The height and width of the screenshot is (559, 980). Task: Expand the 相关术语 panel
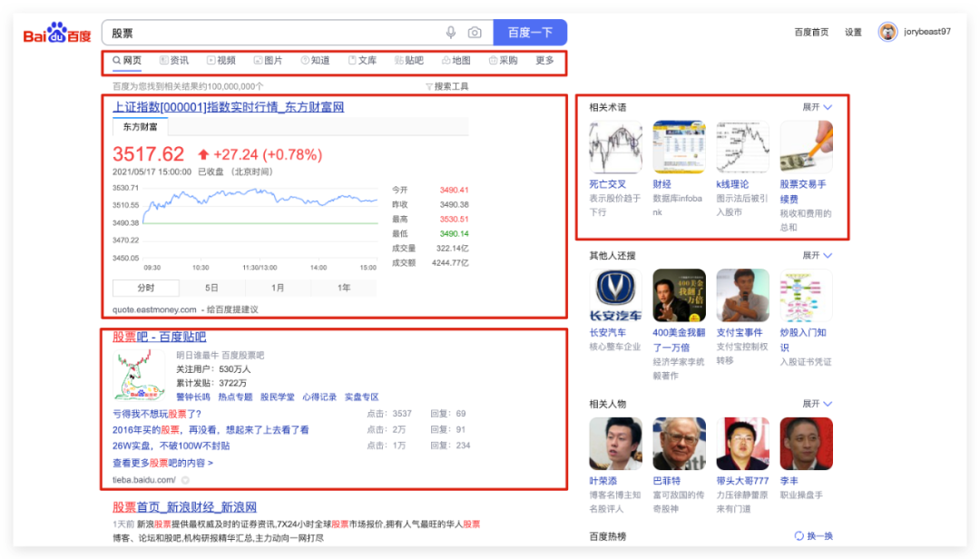click(817, 107)
